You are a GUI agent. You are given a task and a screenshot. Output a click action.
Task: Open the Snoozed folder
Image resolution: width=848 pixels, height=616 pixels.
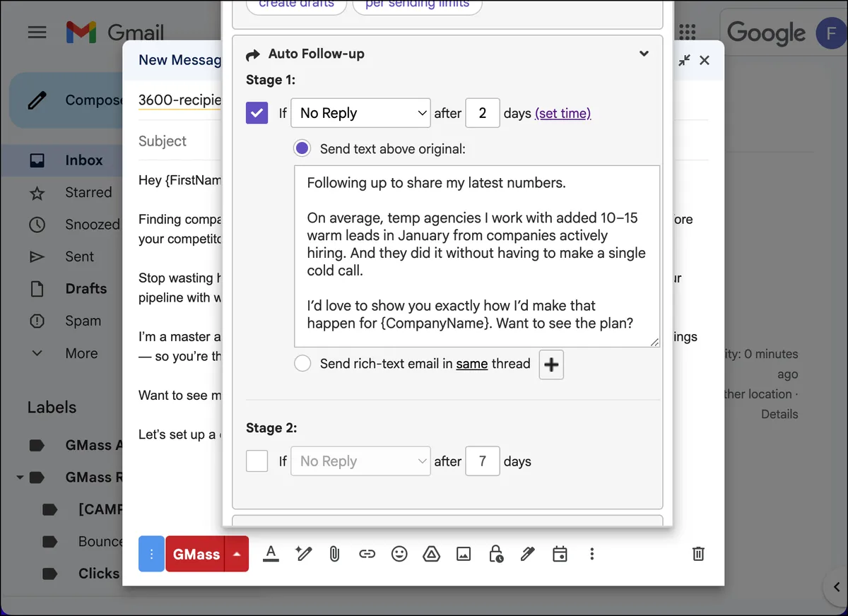92,225
